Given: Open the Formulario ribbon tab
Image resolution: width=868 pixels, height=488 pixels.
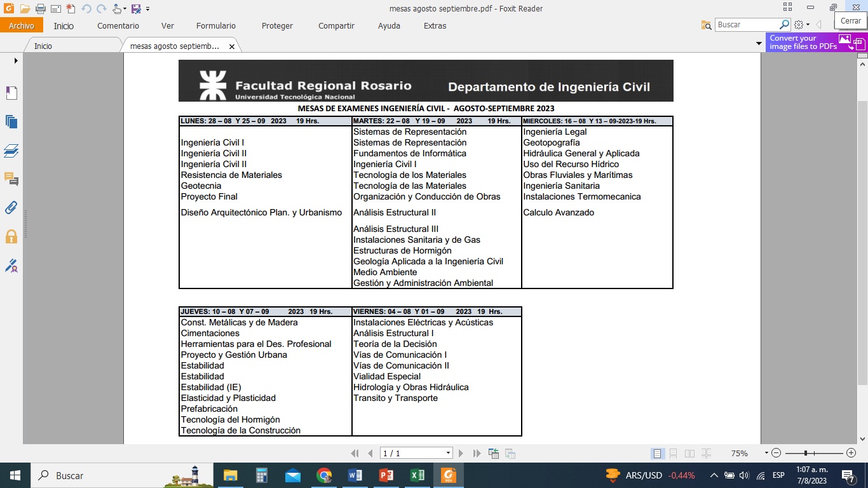Looking at the screenshot, I should pyautogui.click(x=216, y=26).
